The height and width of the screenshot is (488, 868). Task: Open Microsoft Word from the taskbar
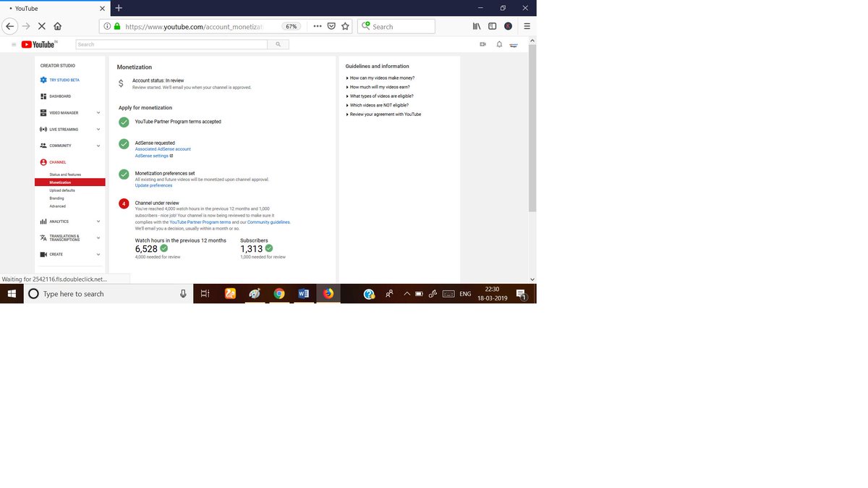pyautogui.click(x=304, y=293)
